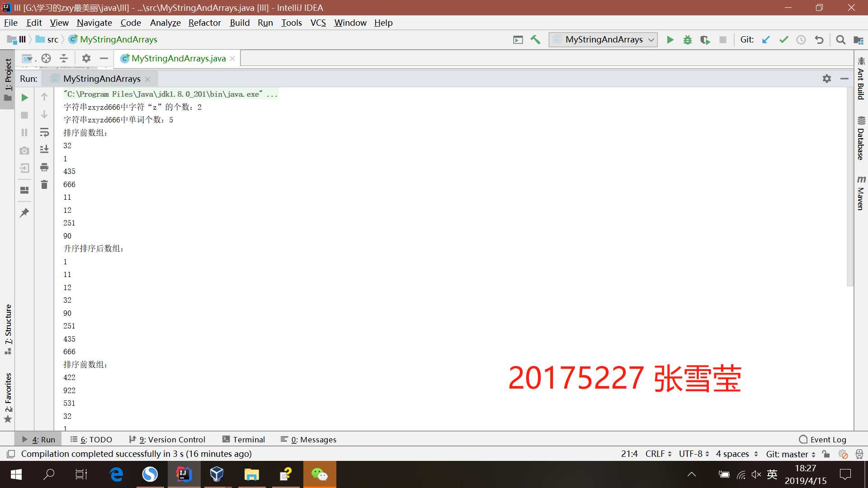868x488 pixels.
Task: Commit changes with the green checkmark
Action: pyautogui.click(x=783, y=40)
